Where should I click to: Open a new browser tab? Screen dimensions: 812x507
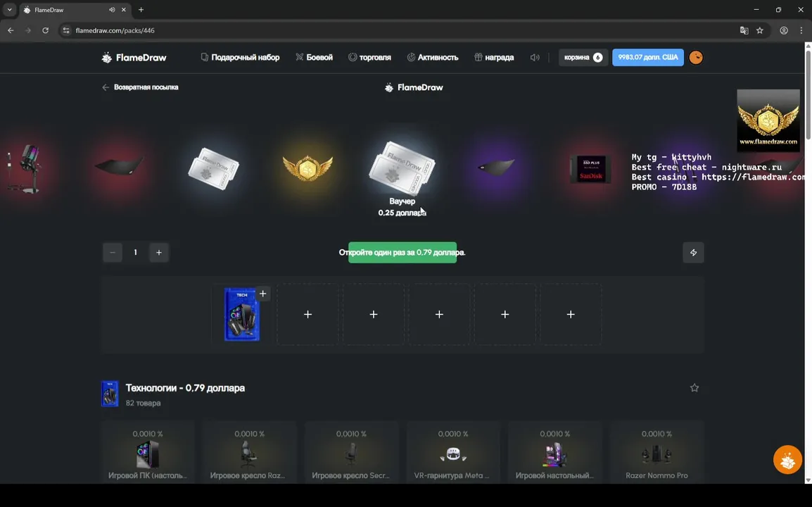coord(141,10)
